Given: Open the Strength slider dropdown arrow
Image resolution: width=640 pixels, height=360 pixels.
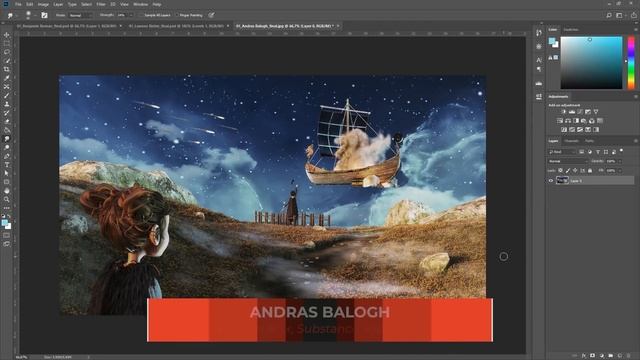Looking at the screenshot, I should pos(131,15).
